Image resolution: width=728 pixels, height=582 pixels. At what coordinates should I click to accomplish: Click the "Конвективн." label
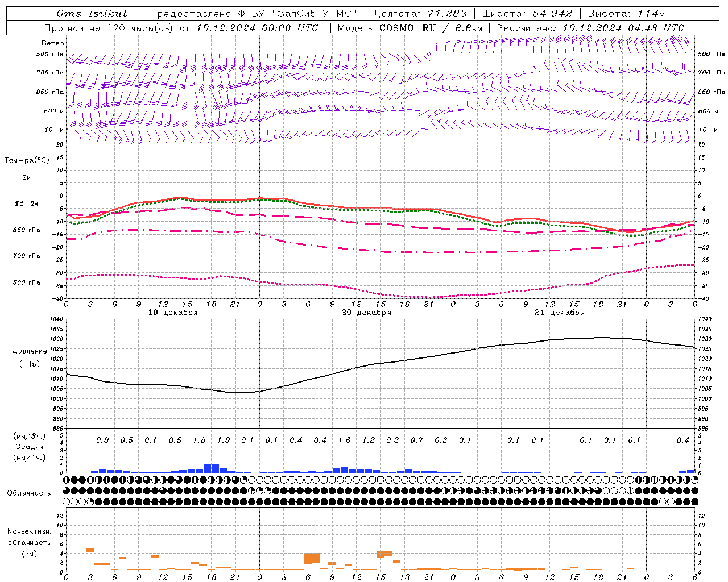point(29,531)
